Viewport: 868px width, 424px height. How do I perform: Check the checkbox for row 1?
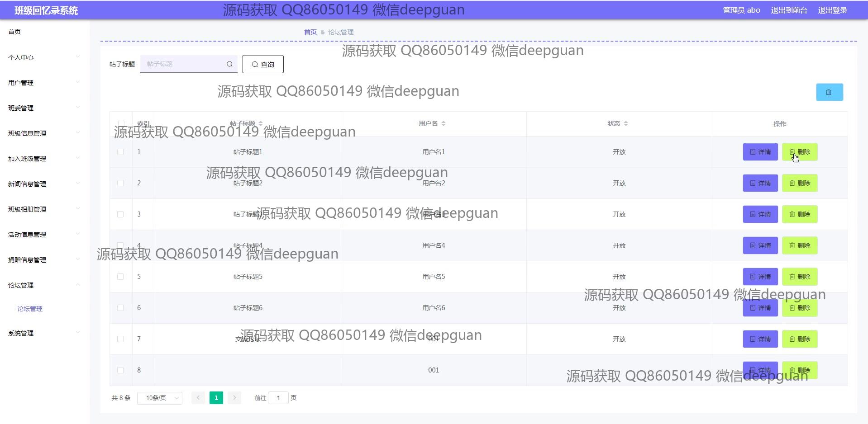tap(120, 152)
